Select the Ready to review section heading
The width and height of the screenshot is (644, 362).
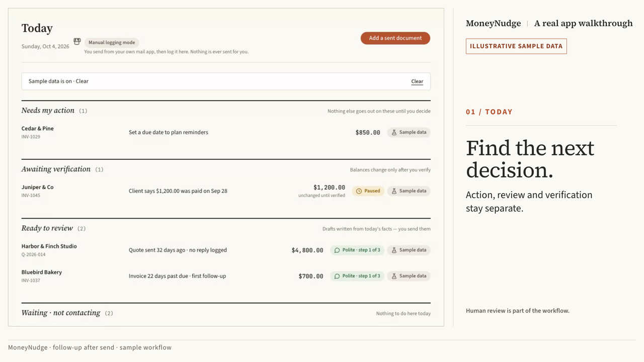point(47,228)
